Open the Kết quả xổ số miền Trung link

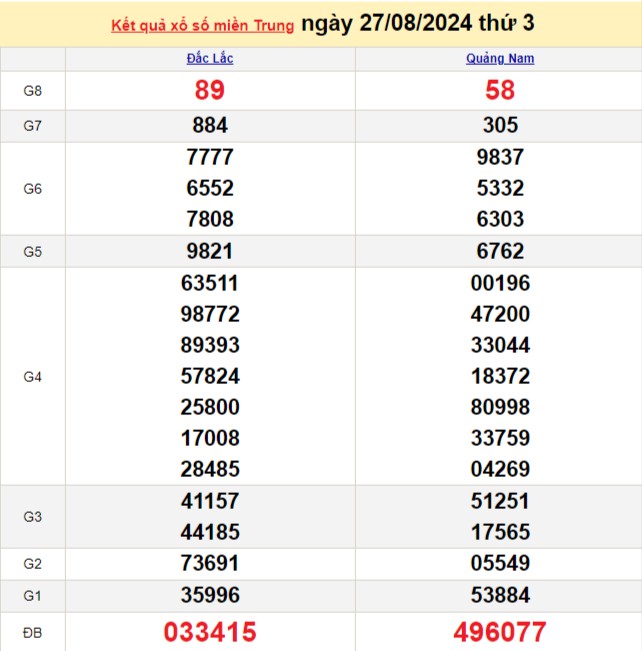[x=202, y=26]
